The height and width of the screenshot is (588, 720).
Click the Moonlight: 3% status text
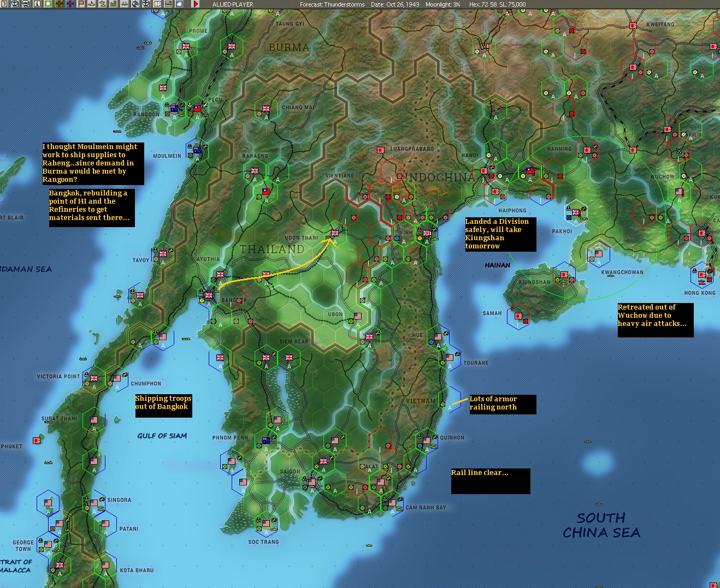click(442, 4)
